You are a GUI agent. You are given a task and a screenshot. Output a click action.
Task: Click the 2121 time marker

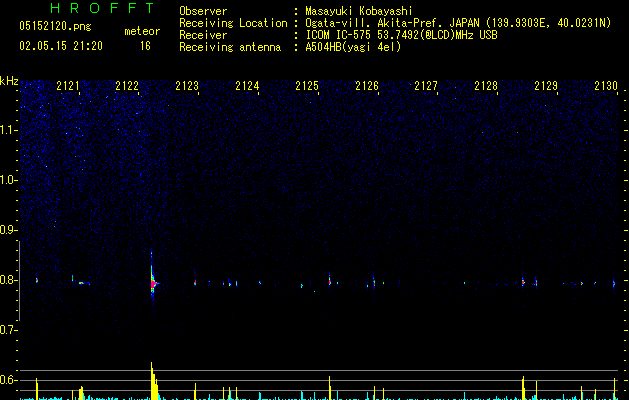pos(68,86)
